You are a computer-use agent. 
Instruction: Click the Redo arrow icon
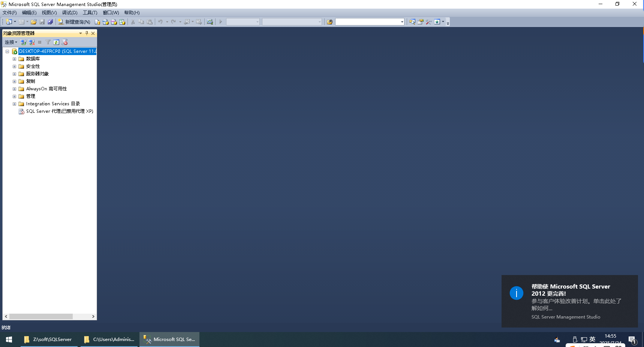[x=174, y=22]
